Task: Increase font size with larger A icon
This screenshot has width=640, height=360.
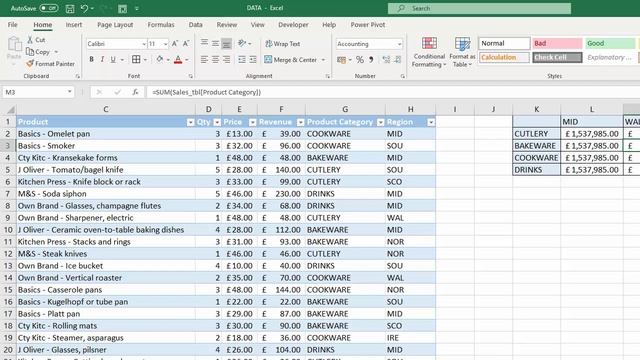Action: tap(175, 43)
